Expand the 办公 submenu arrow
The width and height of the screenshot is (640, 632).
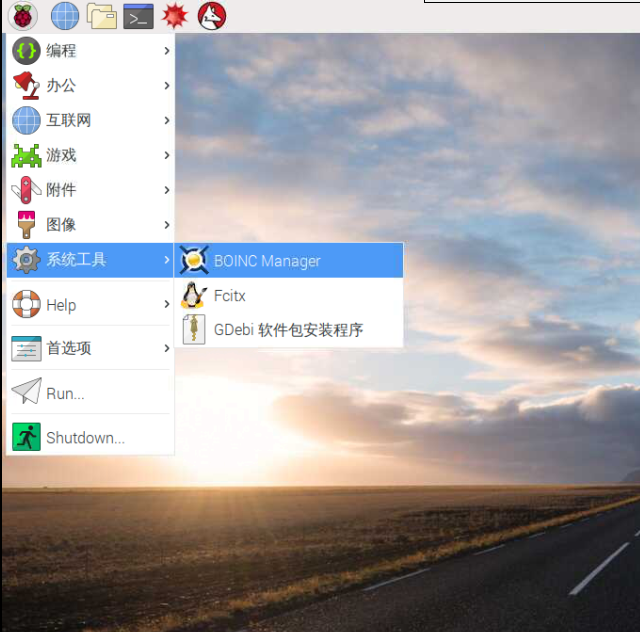[x=167, y=86]
